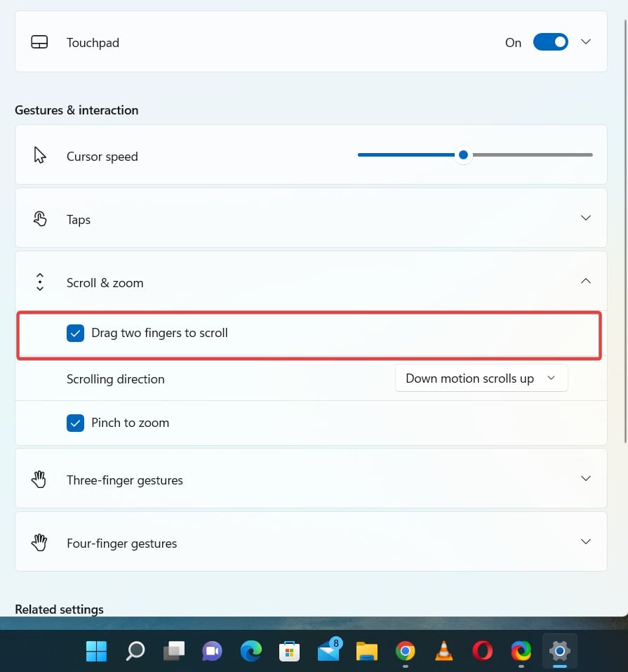The image size is (628, 672).
Task: Collapse the Scroll & zoom section
Action: point(585,280)
